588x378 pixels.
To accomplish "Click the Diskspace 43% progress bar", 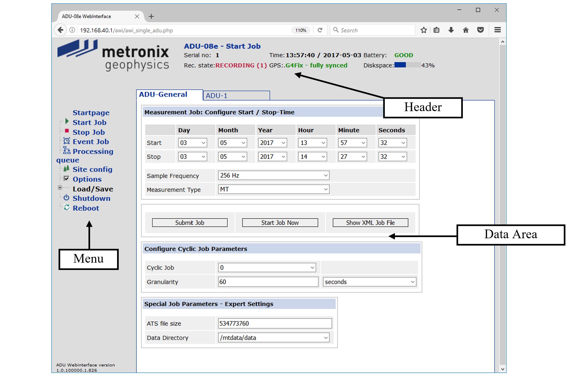I will click(408, 65).
